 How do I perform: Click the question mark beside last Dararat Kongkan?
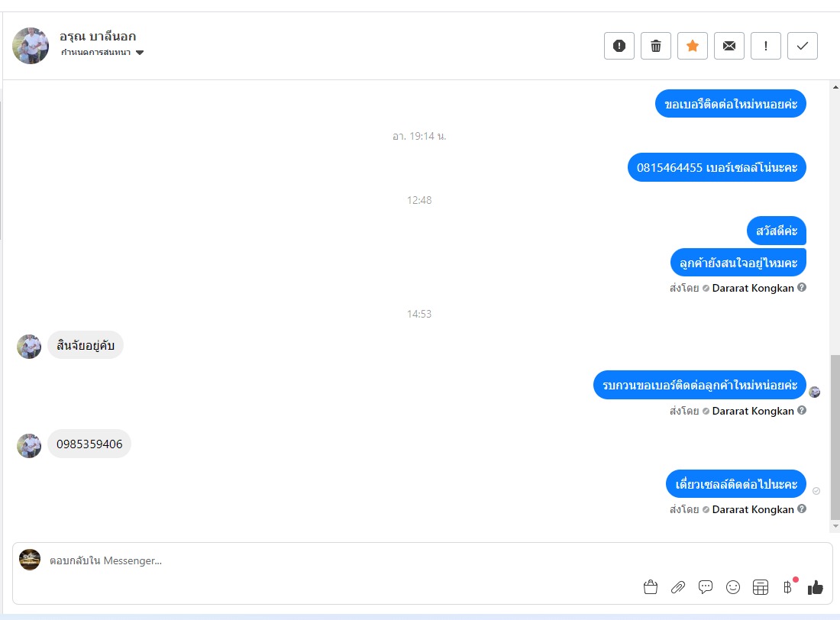tap(801, 509)
